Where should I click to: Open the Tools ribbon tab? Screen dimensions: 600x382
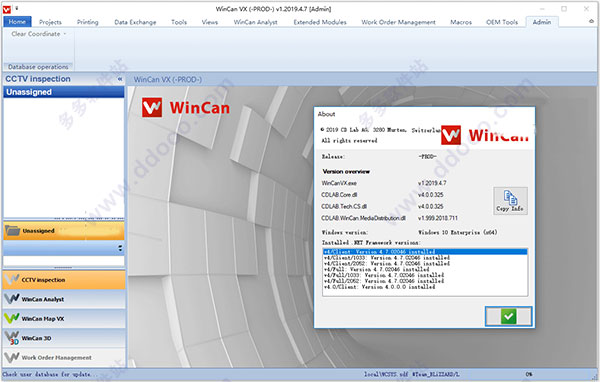(179, 22)
